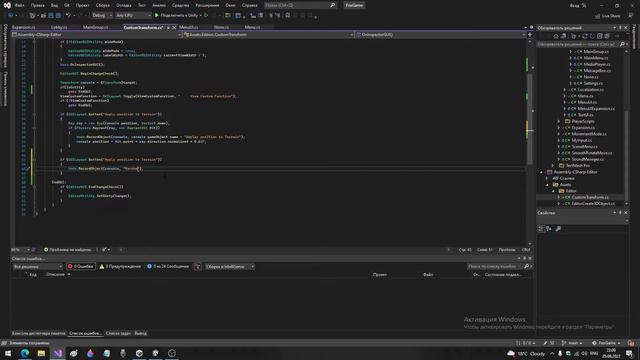The width and height of the screenshot is (640, 360).
Task: Select CustomTransform.cs in Solution Explorer
Action: tap(589, 197)
